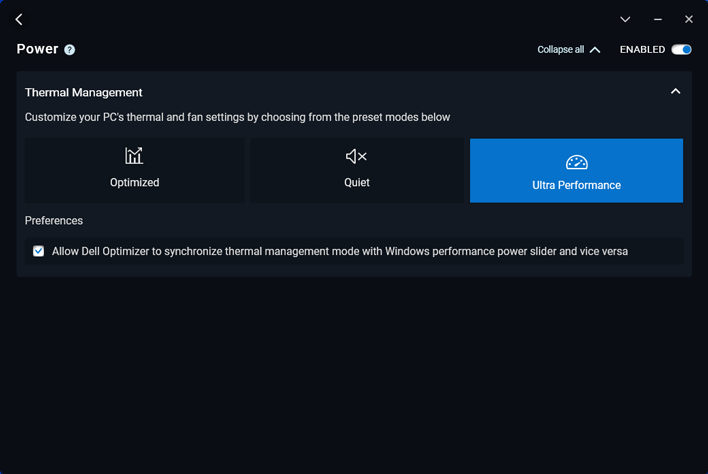This screenshot has height=474, width=708.
Task: Click the Power page title
Action: [37, 49]
